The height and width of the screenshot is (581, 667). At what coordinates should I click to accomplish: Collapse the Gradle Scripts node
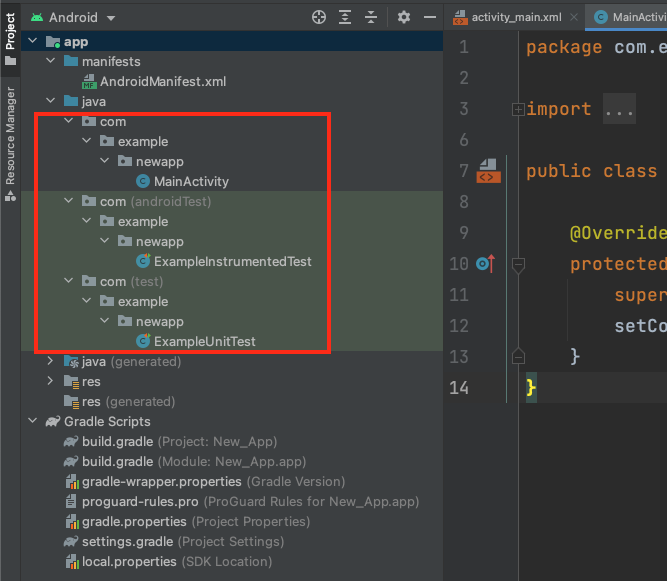pos(33,421)
